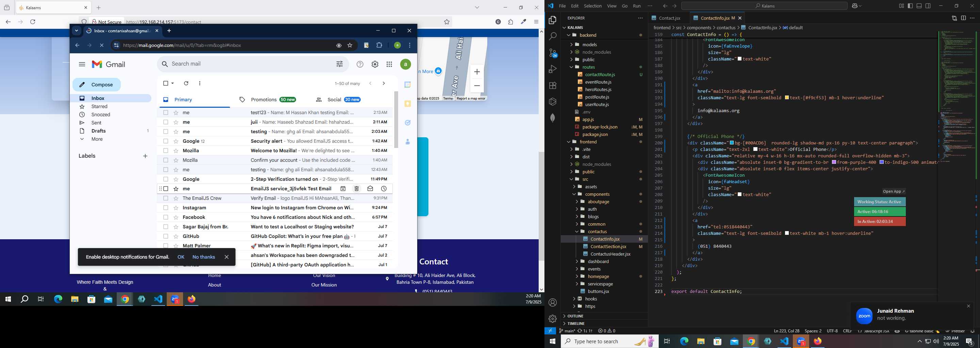This screenshot has height=348, width=980.
Task: Click the from-purple-400 color swatch
Action: [834, 162]
